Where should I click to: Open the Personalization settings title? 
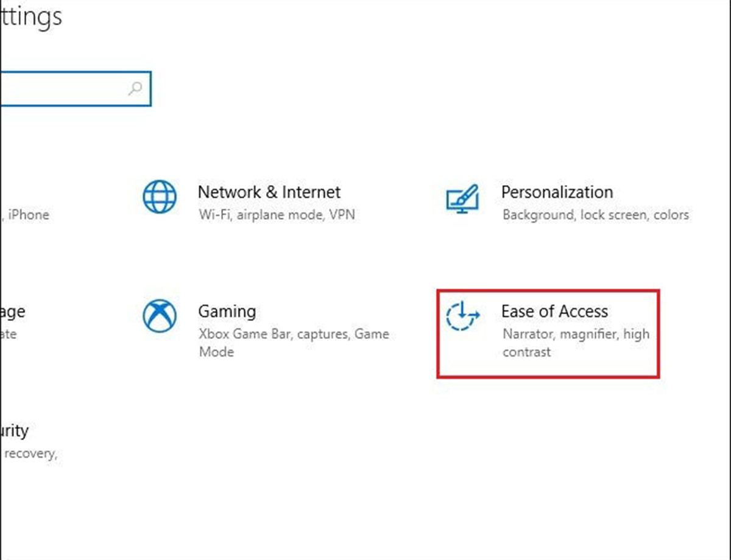[557, 192]
